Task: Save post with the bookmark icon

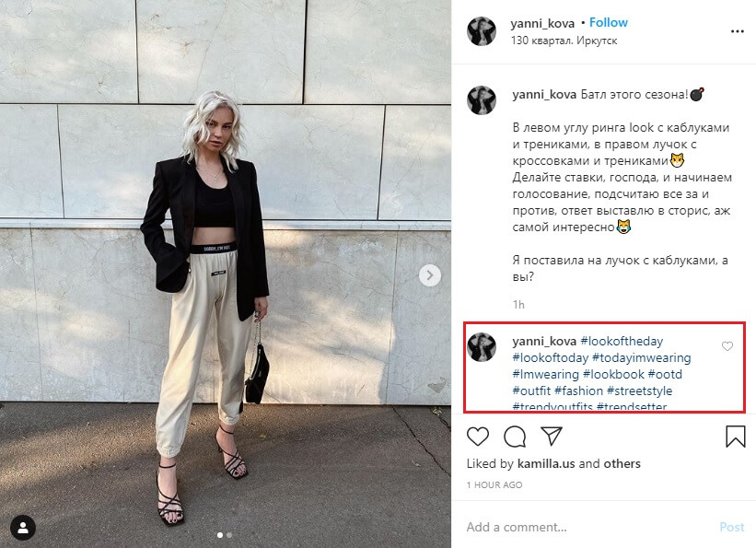Action: (x=735, y=436)
